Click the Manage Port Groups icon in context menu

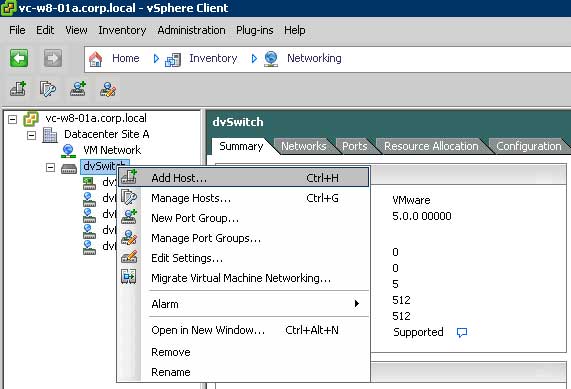tap(129, 237)
